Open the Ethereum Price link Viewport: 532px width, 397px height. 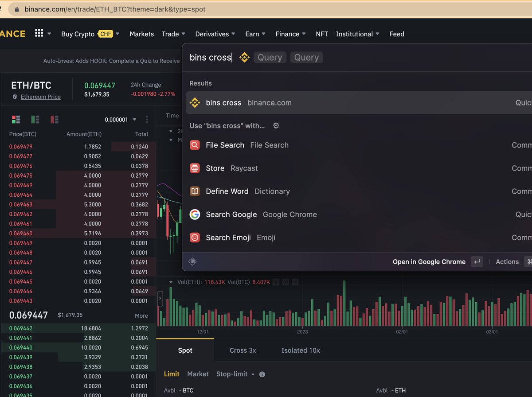pyautogui.click(x=41, y=97)
